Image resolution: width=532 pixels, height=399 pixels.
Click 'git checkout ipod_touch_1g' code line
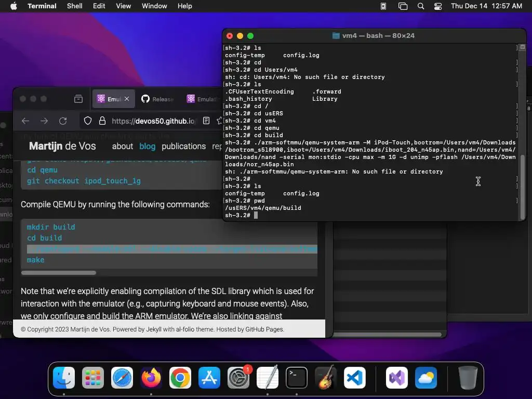click(x=84, y=181)
